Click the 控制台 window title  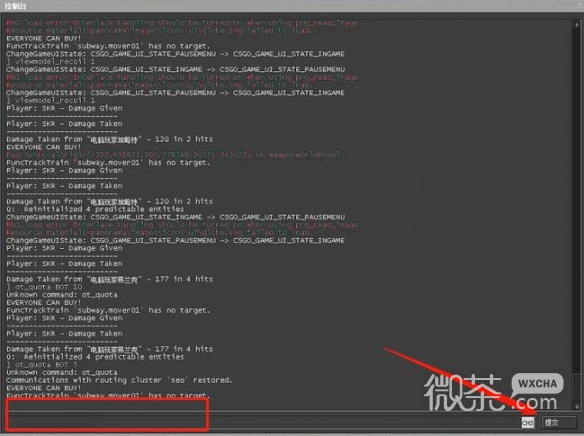pyautogui.click(x=16, y=6)
